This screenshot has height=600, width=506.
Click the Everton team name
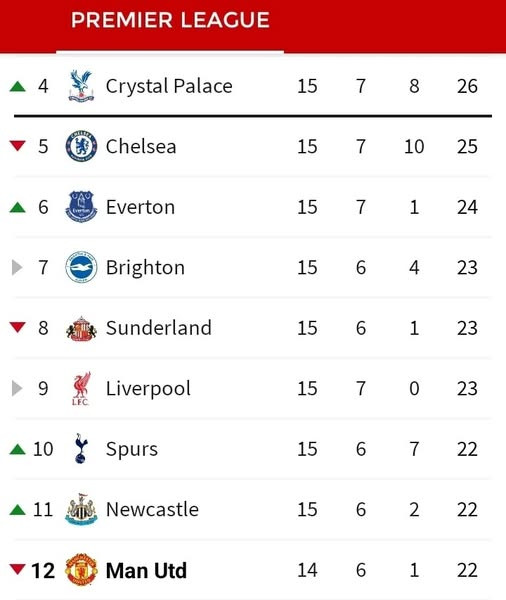pos(140,207)
